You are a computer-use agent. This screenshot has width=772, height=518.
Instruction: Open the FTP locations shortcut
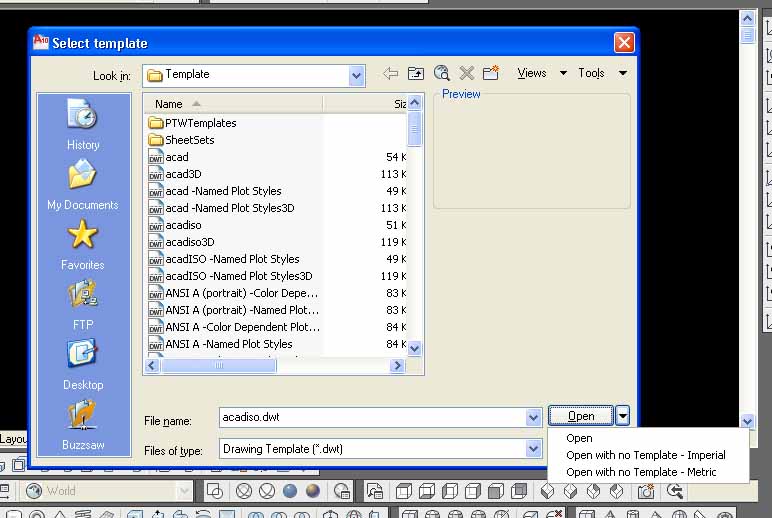[x=83, y=305]
